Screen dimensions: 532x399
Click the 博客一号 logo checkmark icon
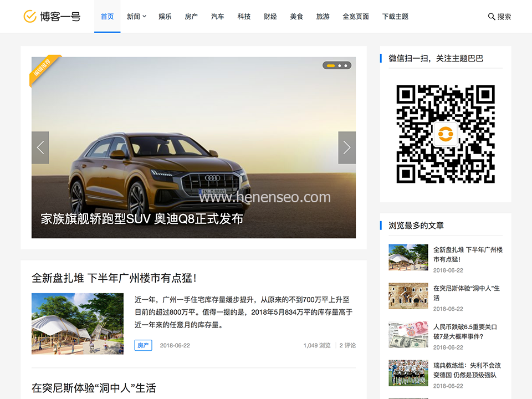[x=30, y=16]
